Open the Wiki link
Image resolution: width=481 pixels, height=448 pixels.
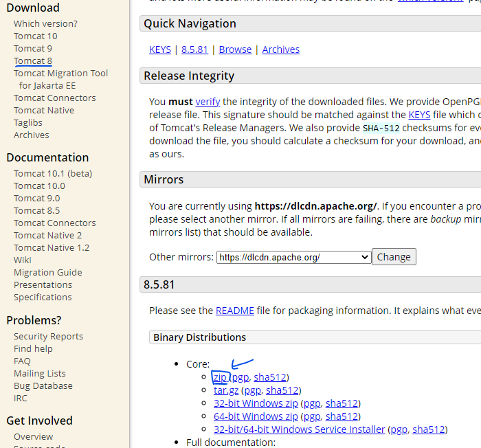pyautogui.click(x=23, y=260)
